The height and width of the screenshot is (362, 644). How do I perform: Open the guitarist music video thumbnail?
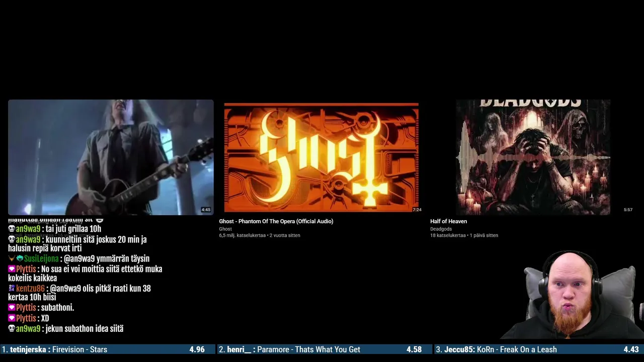[x=111, y=157]
